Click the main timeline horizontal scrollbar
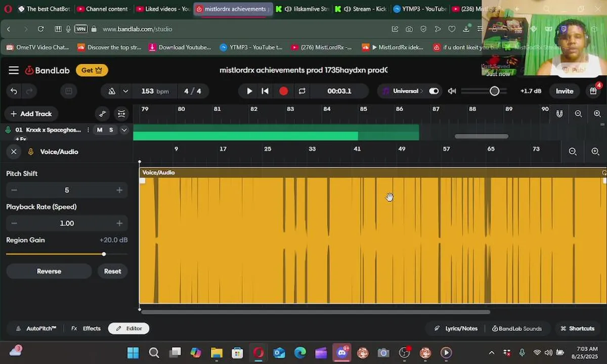This screenshot has width=607, height=364. [482, 136]
